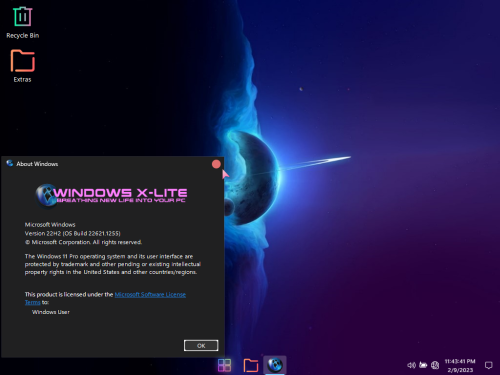This screenshot has height=375, width=500.
Task: Launch File Explorer from the taskbar
Action: tap(251, 365)
